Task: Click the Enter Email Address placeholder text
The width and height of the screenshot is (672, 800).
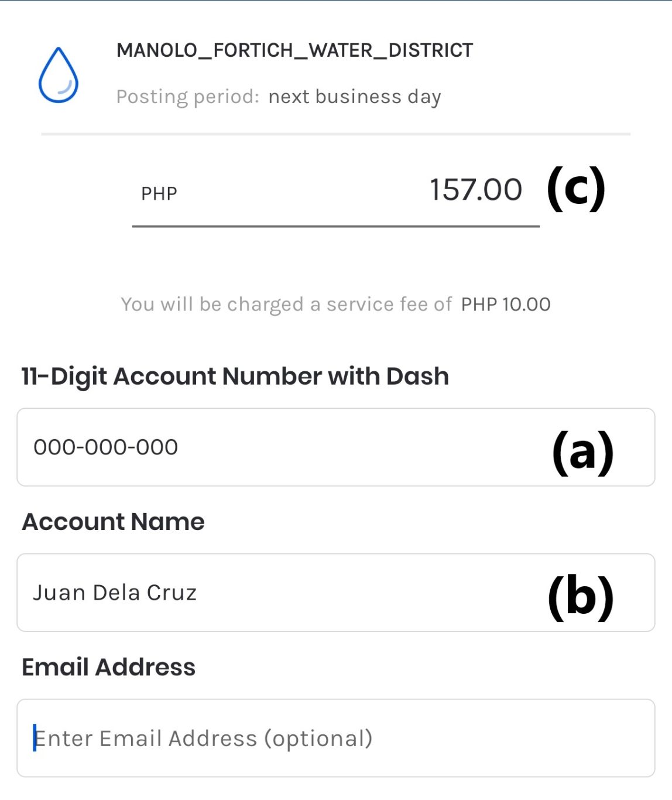Action: pyautogui.click(x=203, y=739)
